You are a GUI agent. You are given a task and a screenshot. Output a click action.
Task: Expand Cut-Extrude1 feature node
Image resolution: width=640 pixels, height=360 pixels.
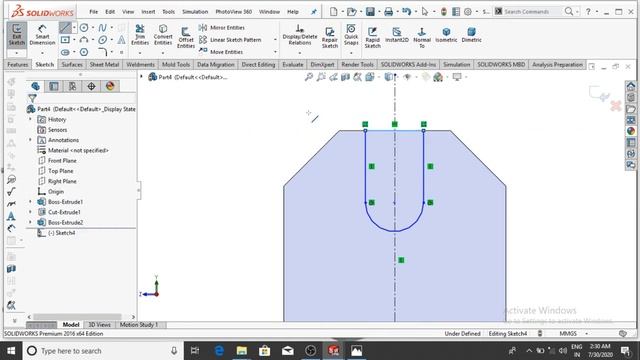pyautogui.click(x=30, y=212)
